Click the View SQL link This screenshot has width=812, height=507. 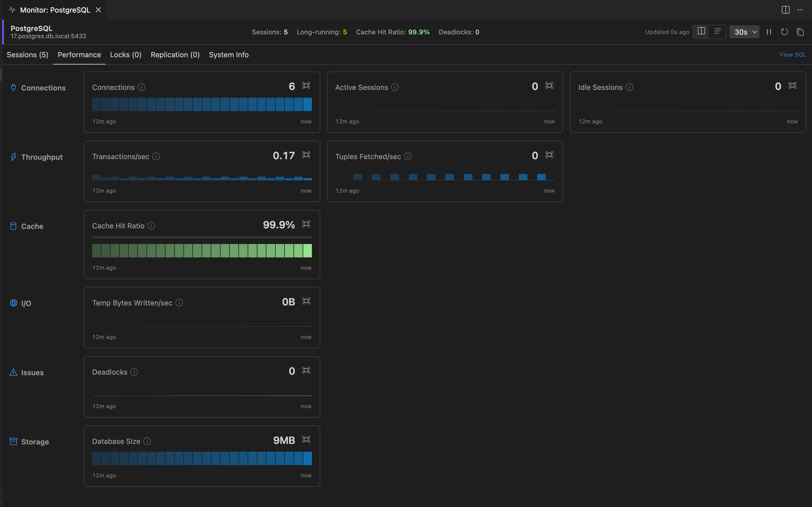click(x=792, y=55)
